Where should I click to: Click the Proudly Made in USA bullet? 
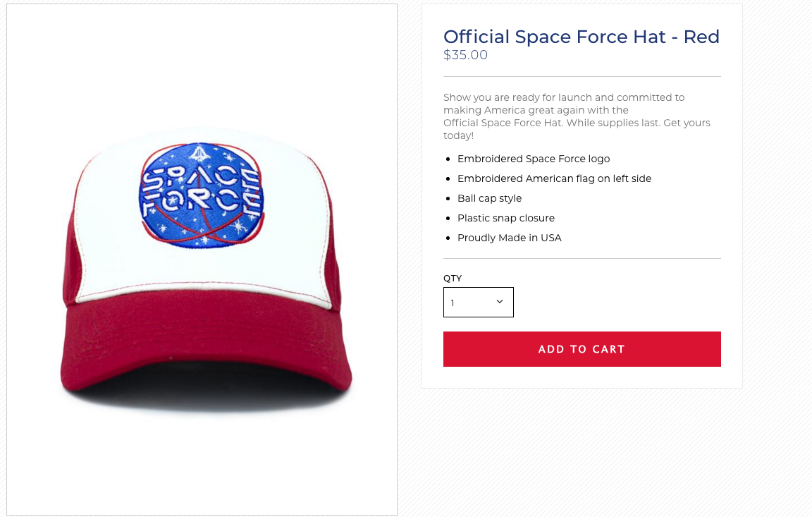point(509,238)
